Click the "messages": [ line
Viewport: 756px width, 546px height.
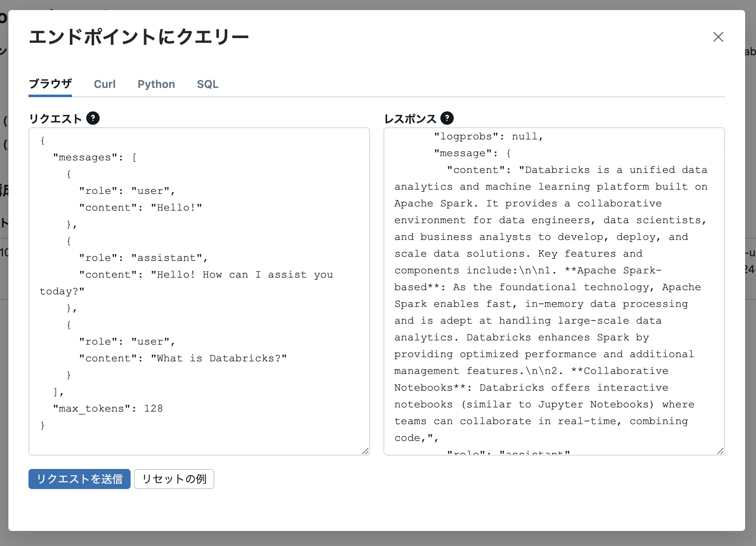(95, 157)
